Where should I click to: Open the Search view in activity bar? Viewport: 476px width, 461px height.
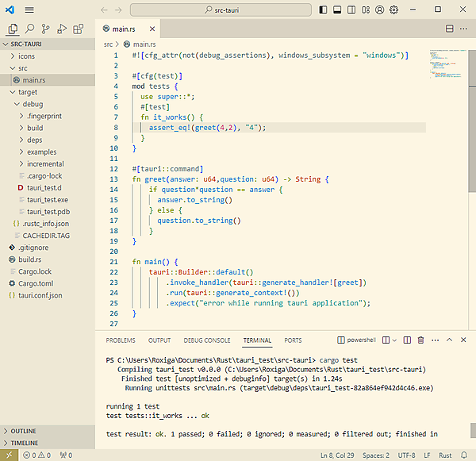point(30,29)
